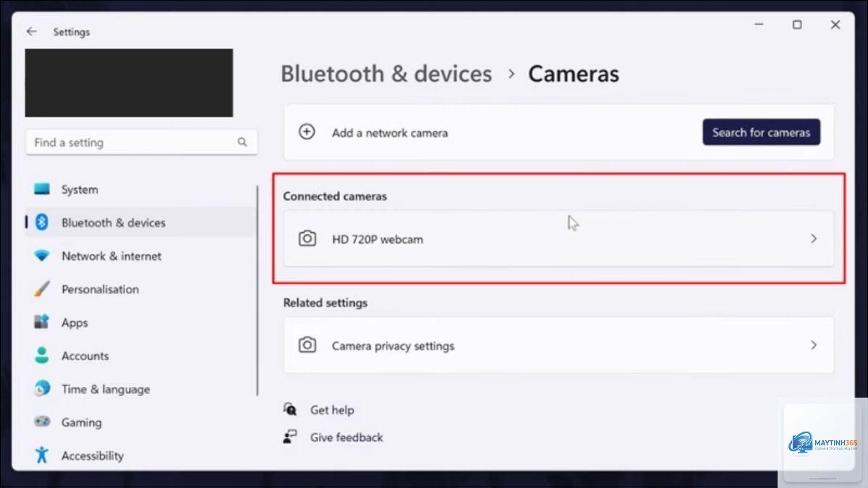Click the Give feedback icon
This screenshot has width=868, height=488.
click(290, 437)
